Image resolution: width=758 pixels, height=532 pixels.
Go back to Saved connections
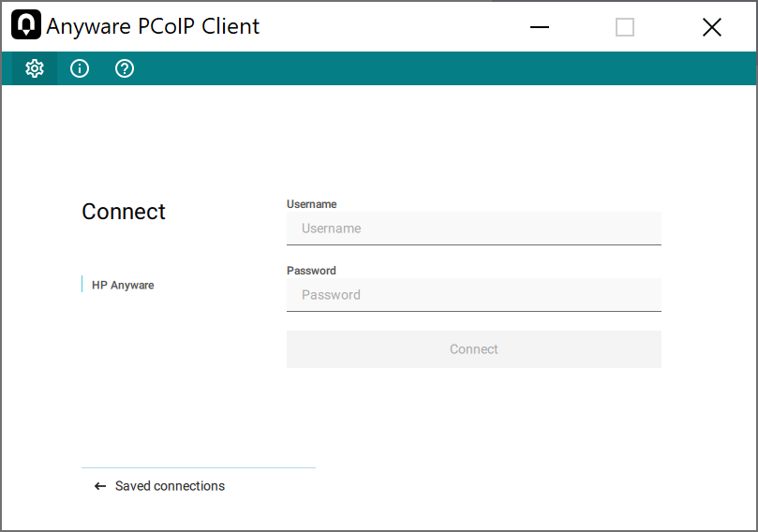[170, 486]
